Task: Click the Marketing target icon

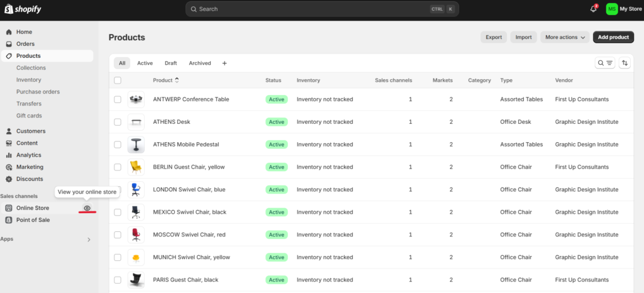Action: tap(9, 167)
